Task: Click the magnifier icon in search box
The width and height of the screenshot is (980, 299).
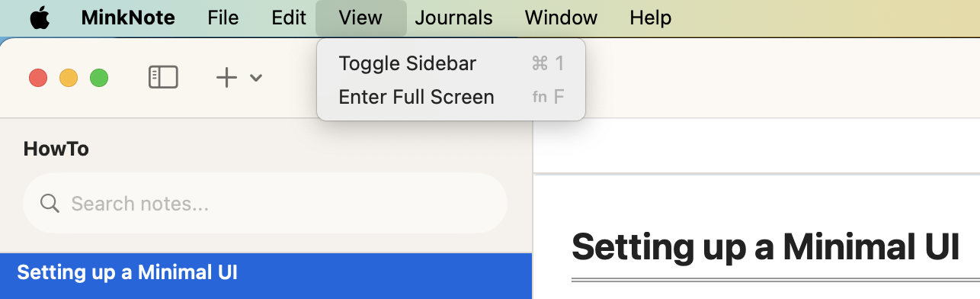Action: pyautogui.click(x=50, y=204)
